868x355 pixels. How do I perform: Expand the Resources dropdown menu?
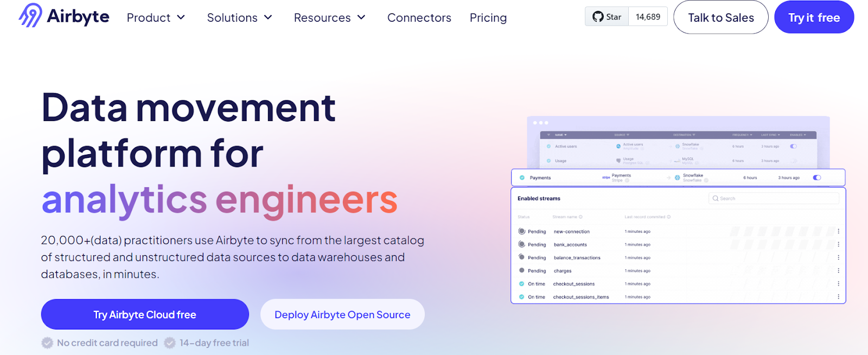330,18
